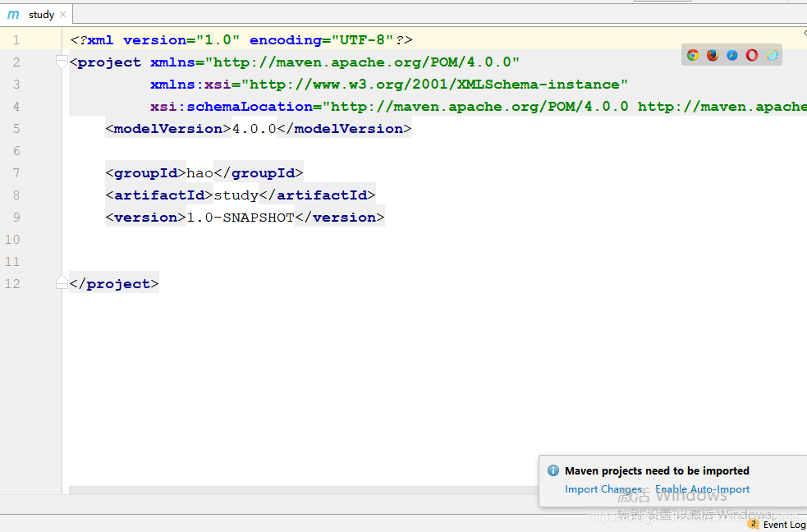The width and height of the screenshot is (807, 532).
Task: Click the xsi:schemaLocation attribute name
Action: (232, 107)
